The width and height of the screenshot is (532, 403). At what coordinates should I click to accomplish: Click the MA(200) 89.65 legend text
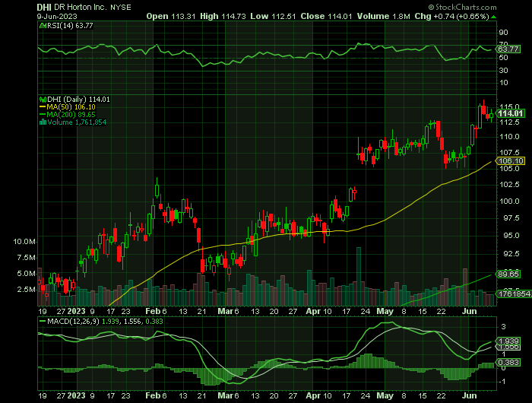[71, 115]
